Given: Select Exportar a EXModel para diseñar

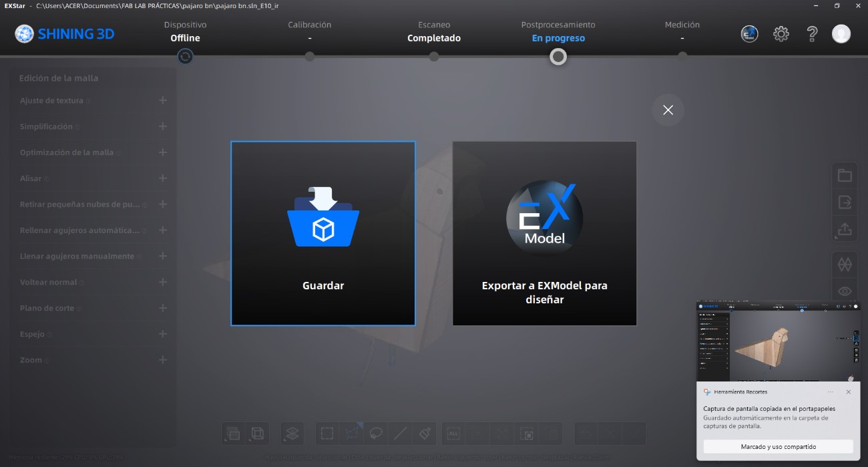Looking at the screenshot, I should tap(545, 233).
